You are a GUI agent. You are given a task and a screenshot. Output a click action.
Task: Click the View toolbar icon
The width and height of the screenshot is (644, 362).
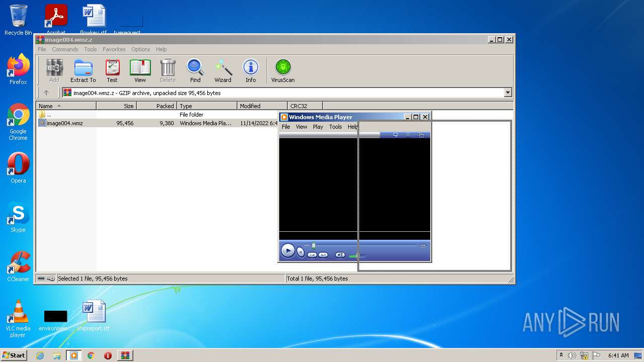(x=140, y=71)
